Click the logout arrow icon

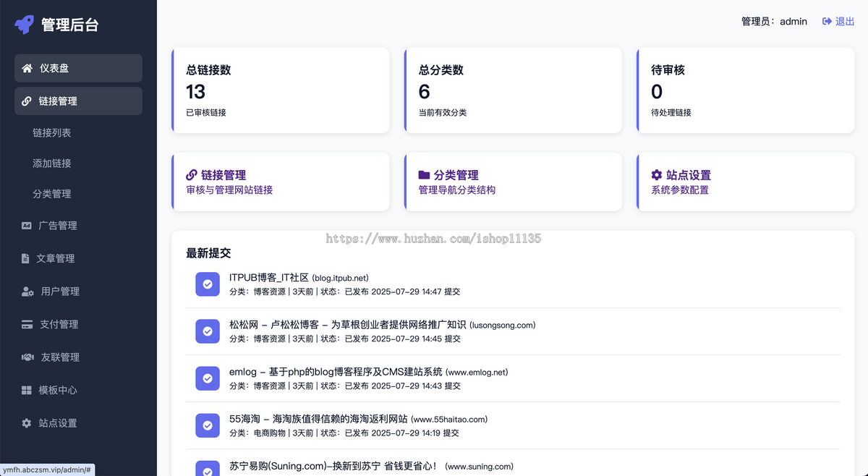(827, 22)
